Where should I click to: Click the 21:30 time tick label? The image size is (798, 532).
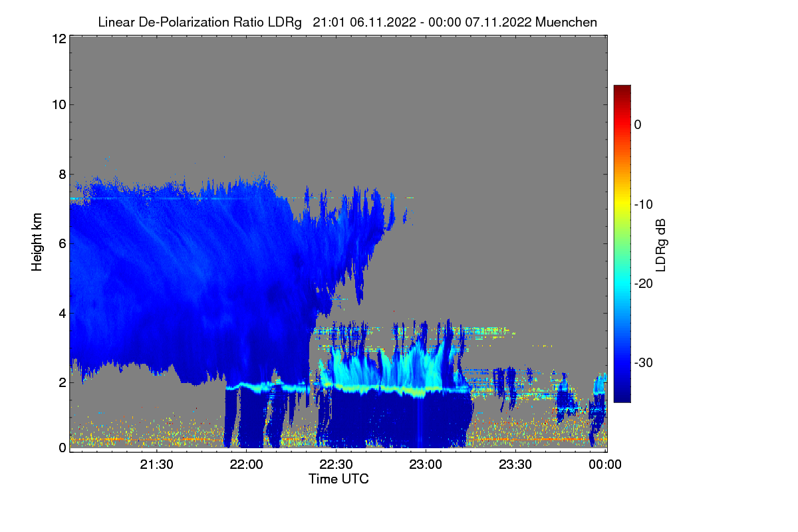click(157, 465)
